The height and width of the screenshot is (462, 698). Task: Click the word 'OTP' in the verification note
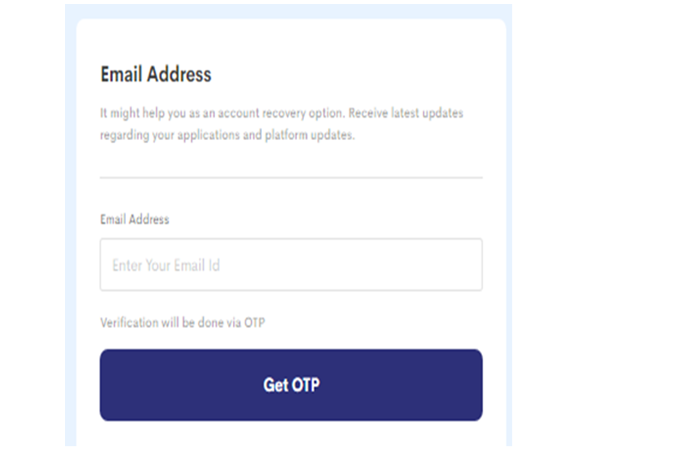tap(255, 323)
